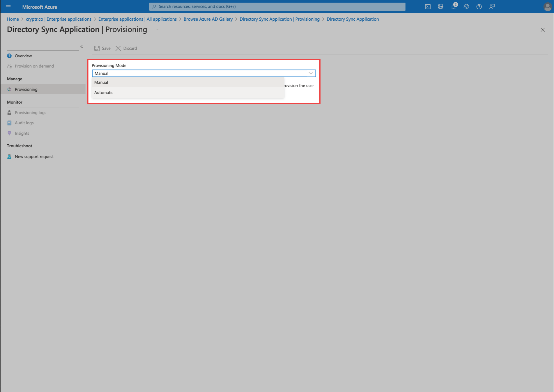This screenshot has width=554, height=392.
Task: Open Insights under Monitor
Action: pyautogui.click(x=22, y=133)
